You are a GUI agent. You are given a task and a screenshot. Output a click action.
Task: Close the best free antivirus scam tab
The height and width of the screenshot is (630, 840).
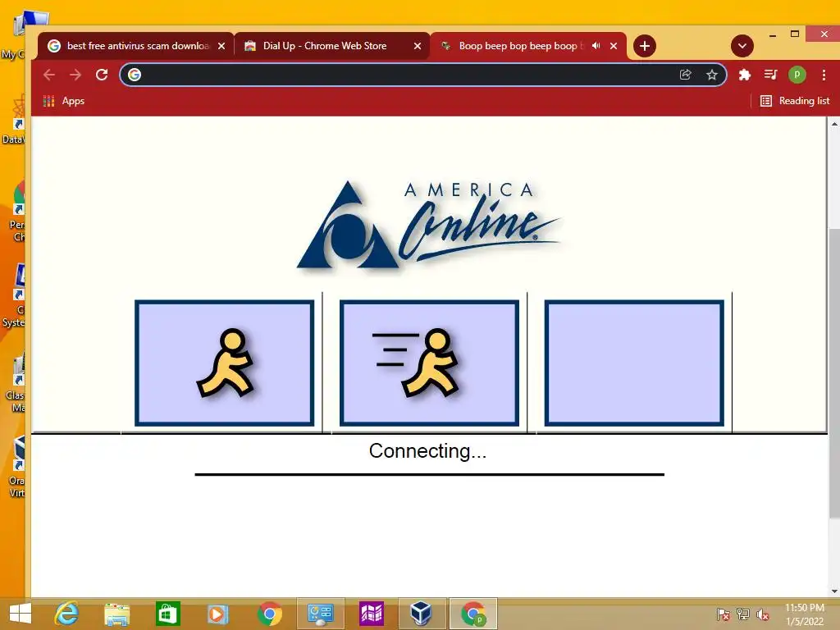tap(221, 46)
